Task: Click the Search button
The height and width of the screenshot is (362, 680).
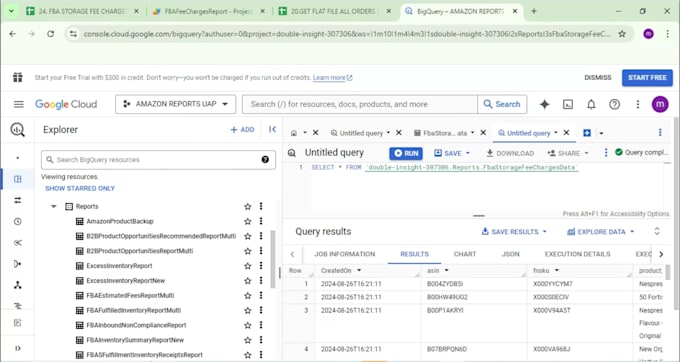Action: click(502, 104)
